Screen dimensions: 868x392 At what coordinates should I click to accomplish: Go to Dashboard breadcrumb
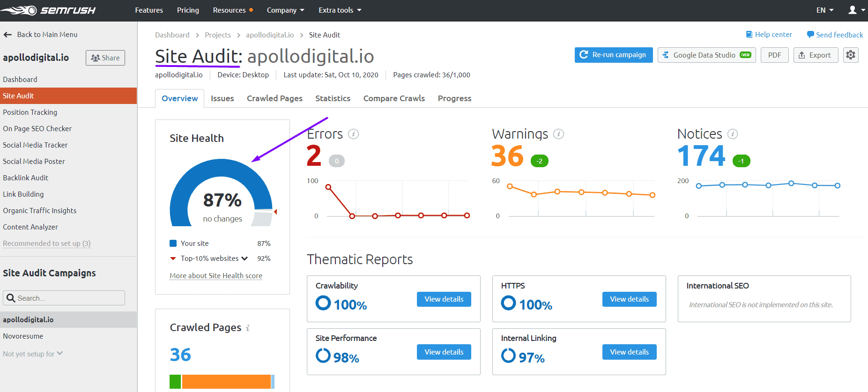(x=172, y=35)
